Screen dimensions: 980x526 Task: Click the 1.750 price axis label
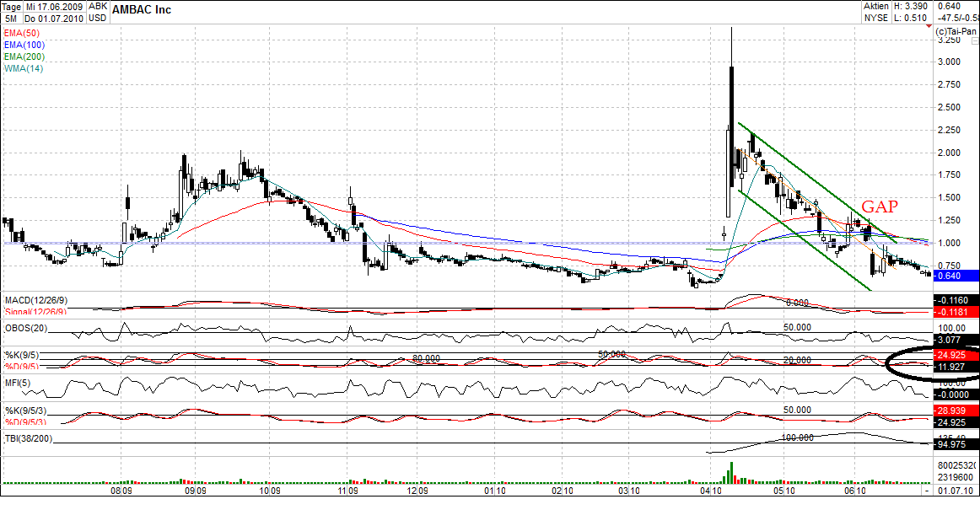click(949, 175)
